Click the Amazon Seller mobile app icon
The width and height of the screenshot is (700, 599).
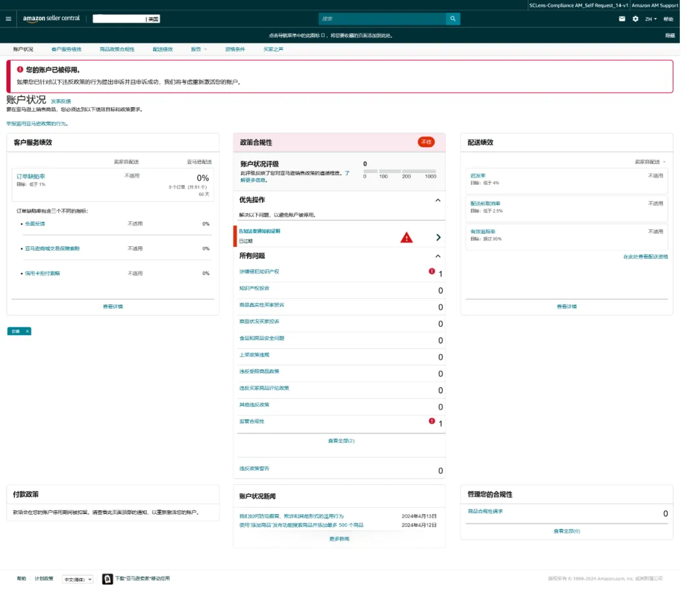point(108,579)
